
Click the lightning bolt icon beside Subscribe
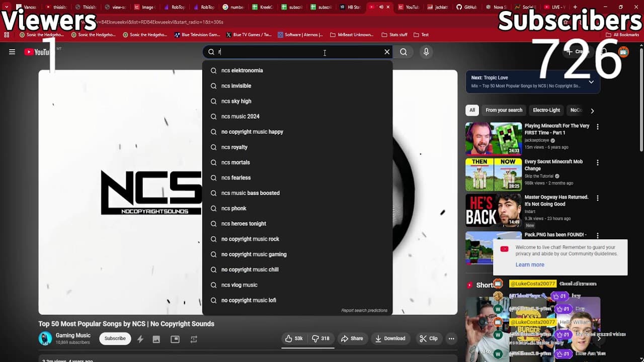[140, 339]
